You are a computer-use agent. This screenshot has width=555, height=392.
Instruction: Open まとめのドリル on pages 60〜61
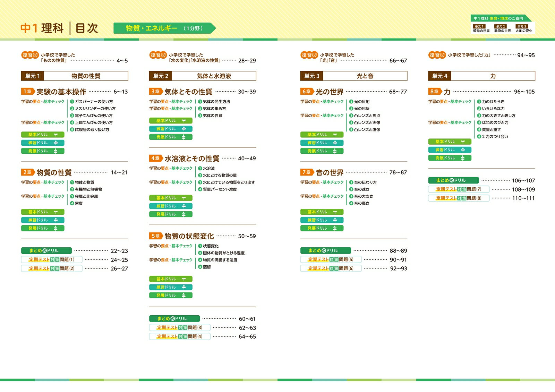pyautogui.click(x=174, y=318)
